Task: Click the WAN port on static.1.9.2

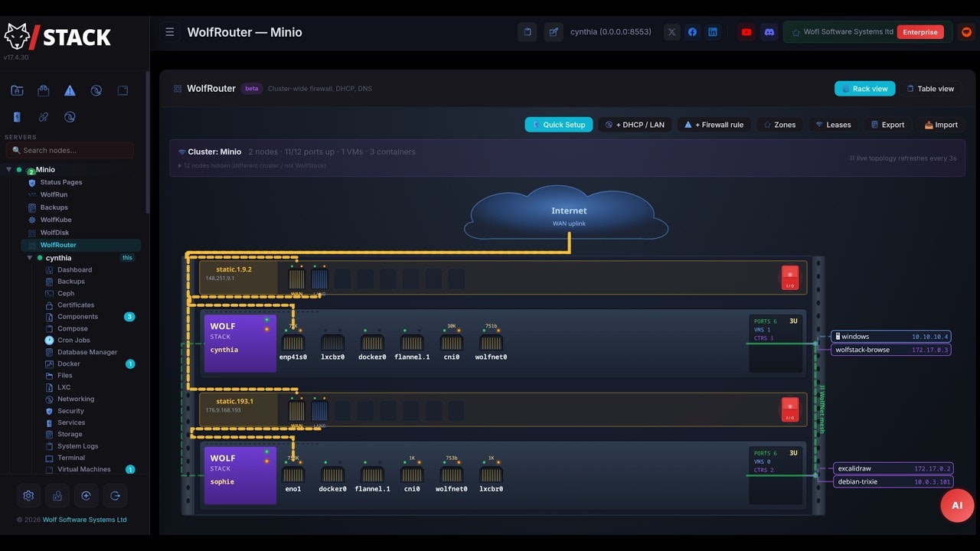Action: point(296,279)
